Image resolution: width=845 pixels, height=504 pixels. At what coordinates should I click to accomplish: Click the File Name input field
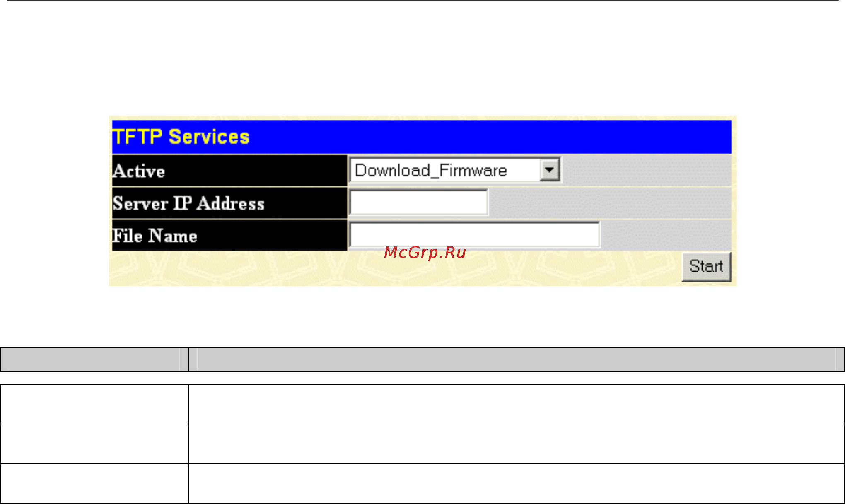pyautogui.click(x=474, y=235)
